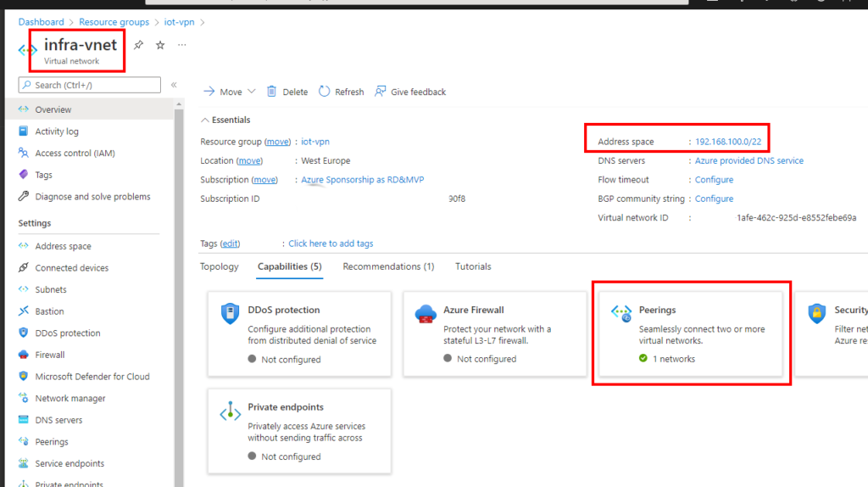This screenshot has width=868, height=487.
Task: Focus the Search (Ctrl+/) input field
Action: pos(90,85)
